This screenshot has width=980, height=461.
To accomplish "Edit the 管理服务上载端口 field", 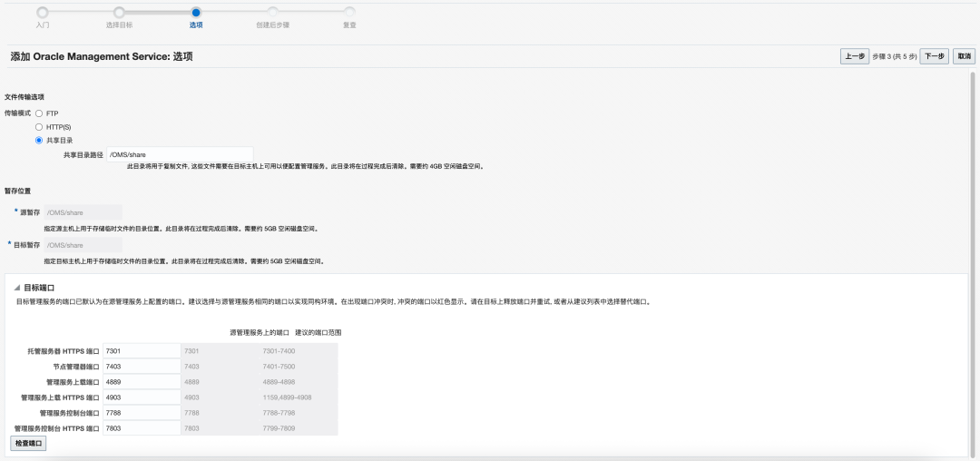I will click(142, 382).
